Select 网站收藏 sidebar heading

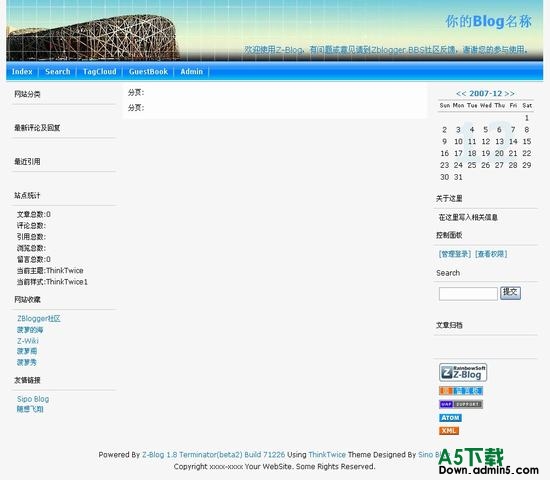(x=27, y=300)
